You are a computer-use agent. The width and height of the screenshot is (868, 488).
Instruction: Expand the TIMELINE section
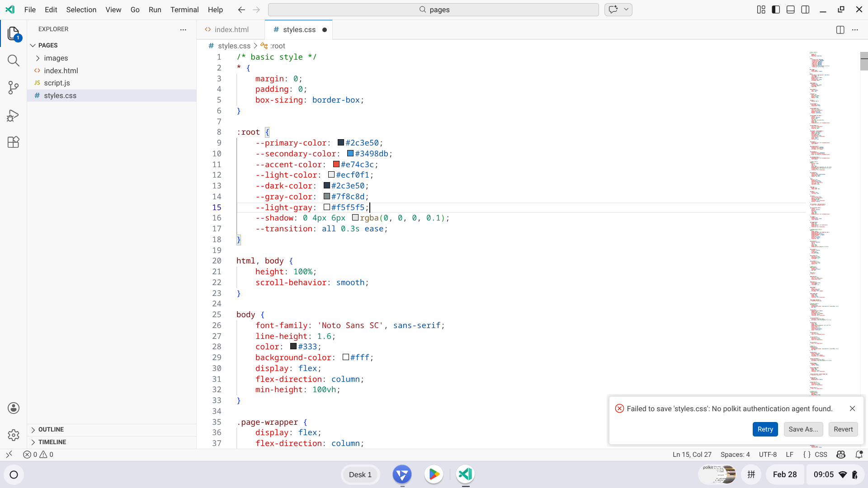pyautogui.click(x=52, y=442)
